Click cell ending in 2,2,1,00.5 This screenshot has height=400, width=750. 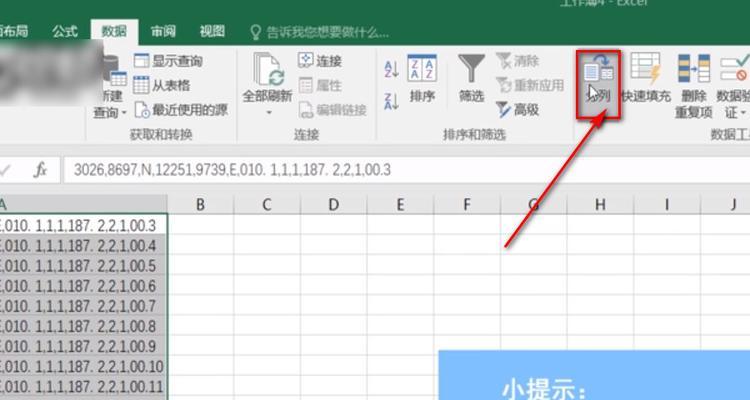click(83, 266)
